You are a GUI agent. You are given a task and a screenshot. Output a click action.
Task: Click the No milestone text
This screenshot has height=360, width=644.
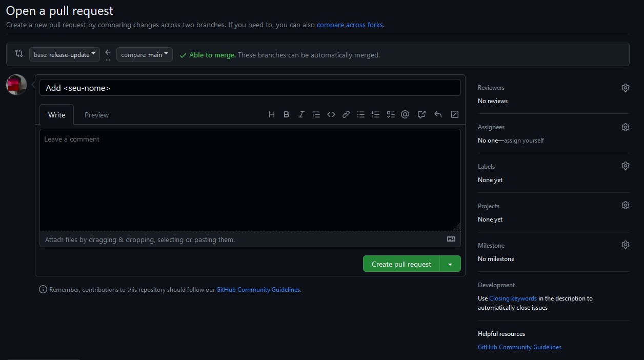496,259
